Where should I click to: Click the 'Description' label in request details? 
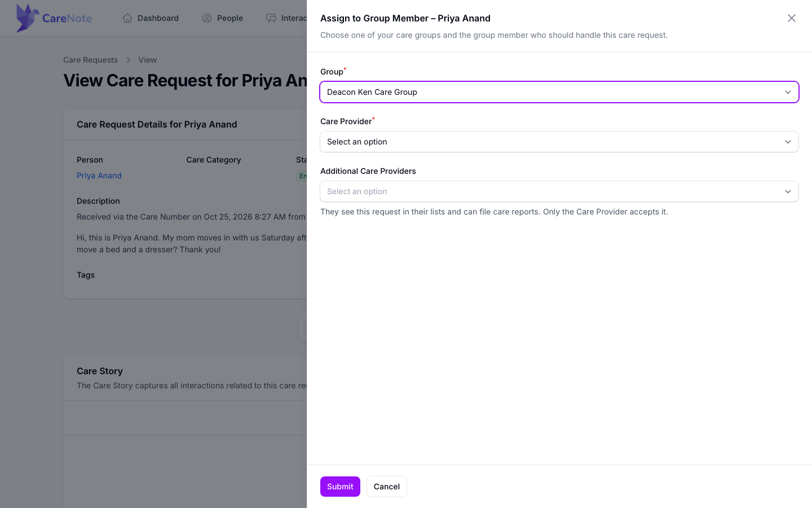[x=98, y=201]
